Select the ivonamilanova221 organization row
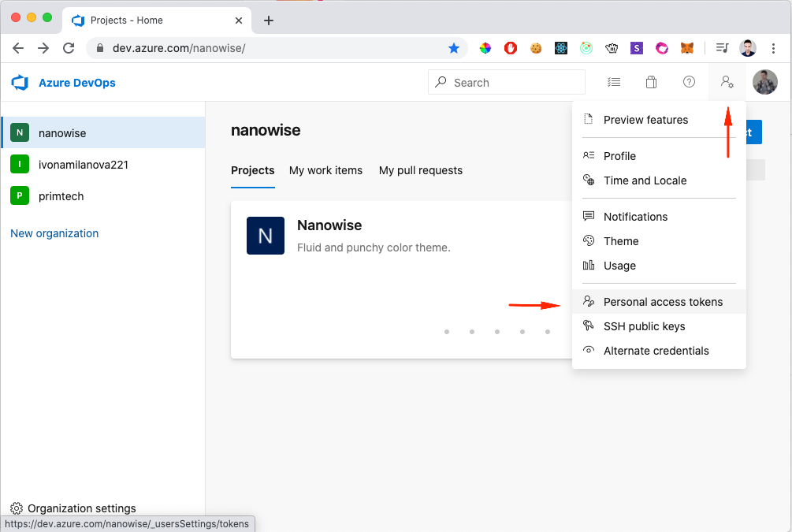Image resolution: width=792 pixels, height=532 pixels. pyautogui.click(x=103, y=164)
